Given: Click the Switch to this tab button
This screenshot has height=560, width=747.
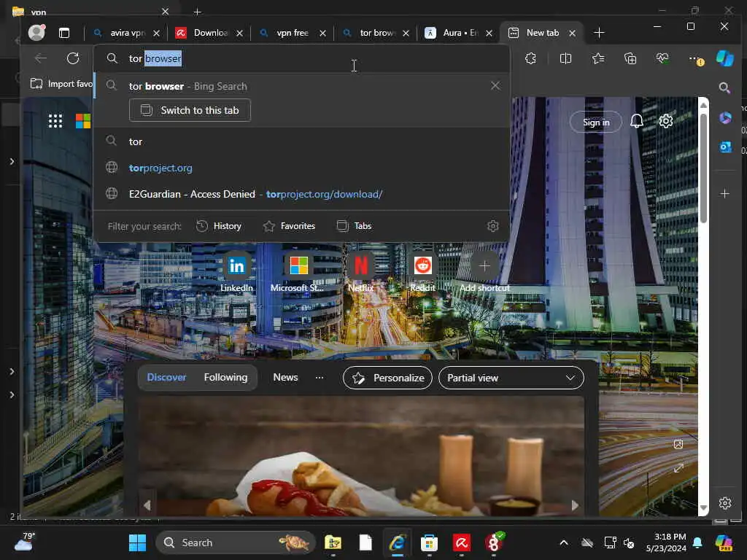Looking at the screenshot, I should pos(190,111).
